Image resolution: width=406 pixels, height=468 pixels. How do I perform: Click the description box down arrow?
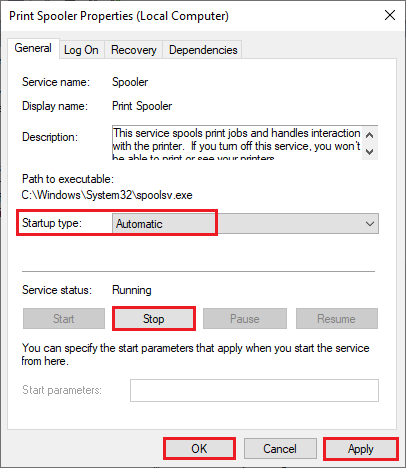click(x=369, y=152)
